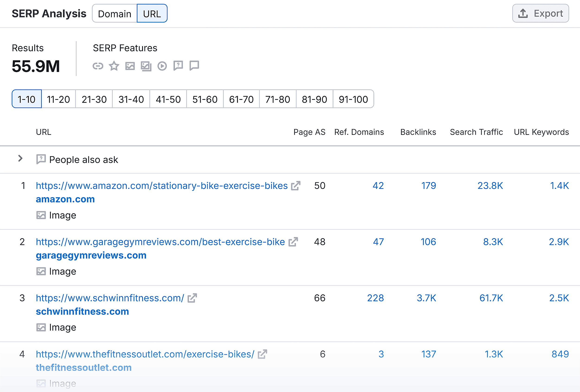This screenshot has height=392, width=580.
Task: Click Page AS value 66 for schwinnfitness
Action: (x=319, y=298)
